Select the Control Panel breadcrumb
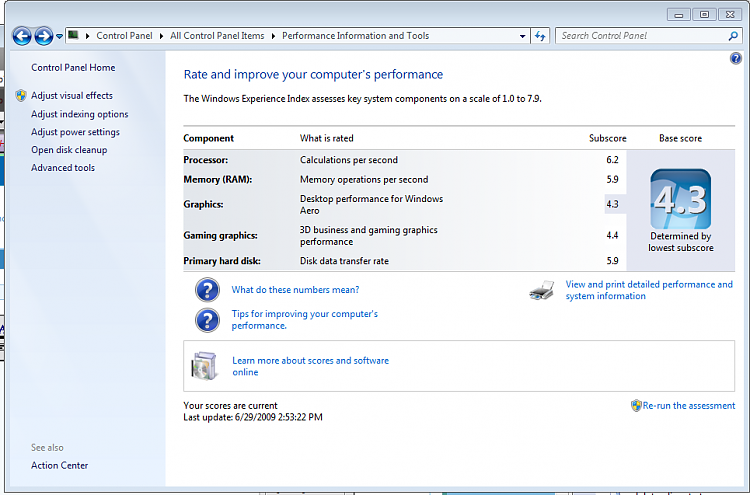The image size is (750, 495). point(124,36)
